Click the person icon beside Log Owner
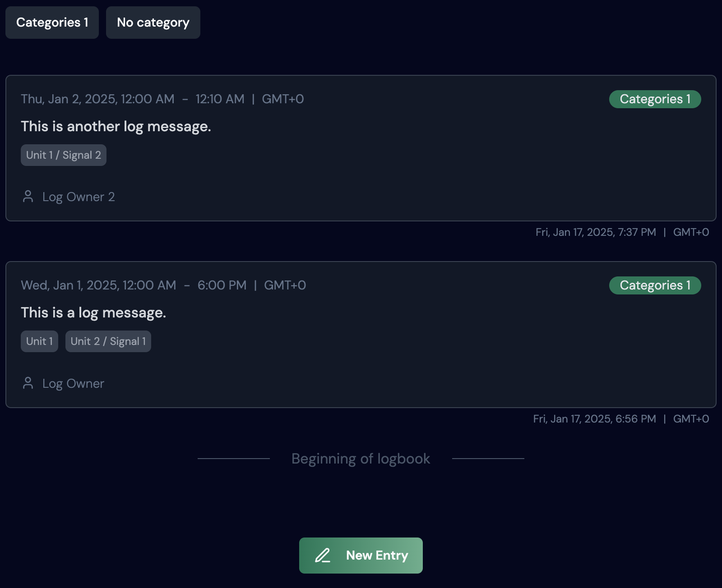 point(28,383)
